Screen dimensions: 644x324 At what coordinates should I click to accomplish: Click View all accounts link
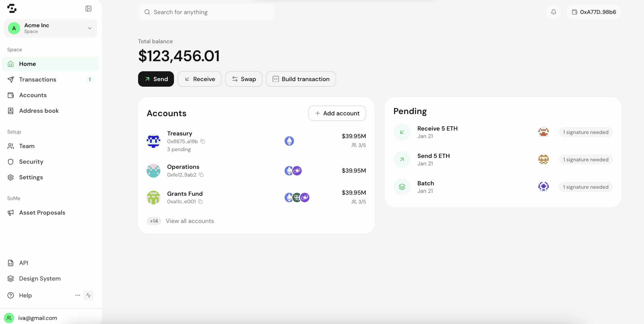pyautogui.click(x=190, y=221)
